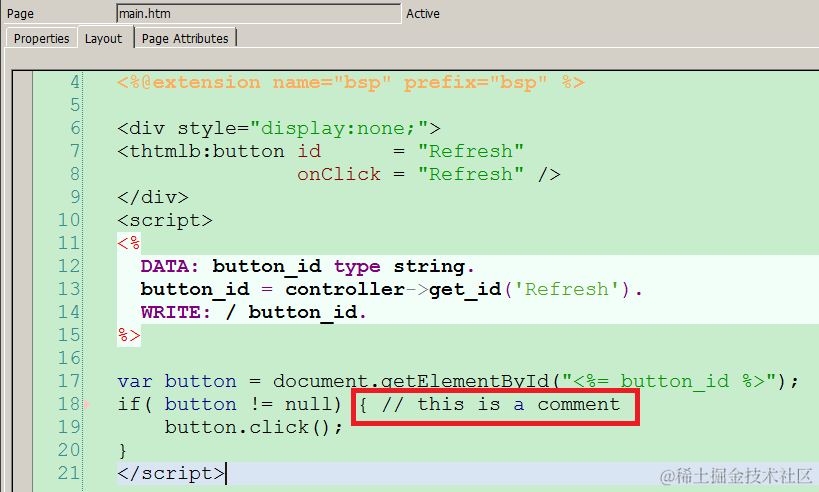Click the div style line 6
Viewport: 819px width, 492px height.
(279, 128)
